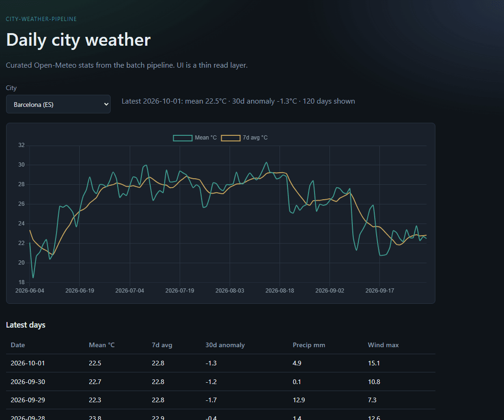Click anomaly value -1.7 in table
Viewport: 504px width, 420px height.
[211, 400]
